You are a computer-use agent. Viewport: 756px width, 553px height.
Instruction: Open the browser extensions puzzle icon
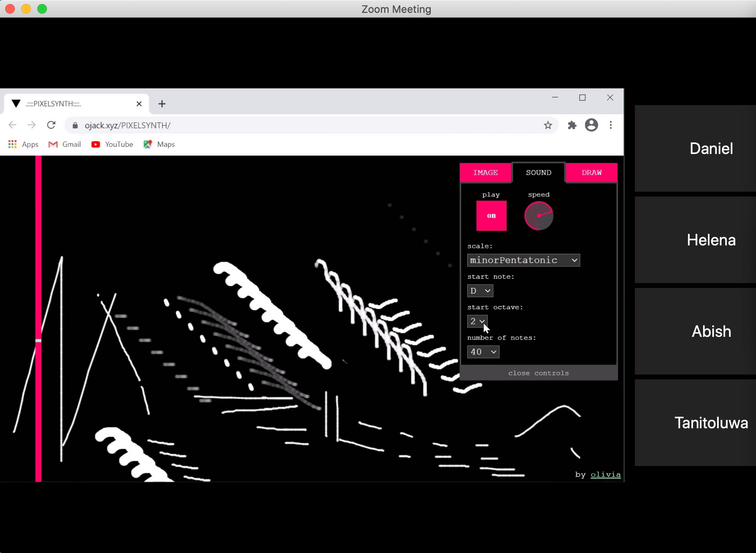pyautogui.click(x=572, y=125)
